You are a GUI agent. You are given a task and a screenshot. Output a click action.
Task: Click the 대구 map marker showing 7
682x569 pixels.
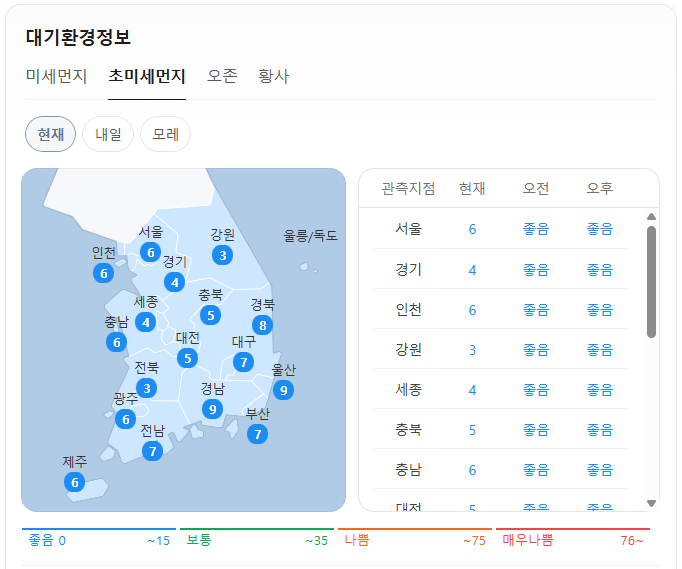(244, 362)
